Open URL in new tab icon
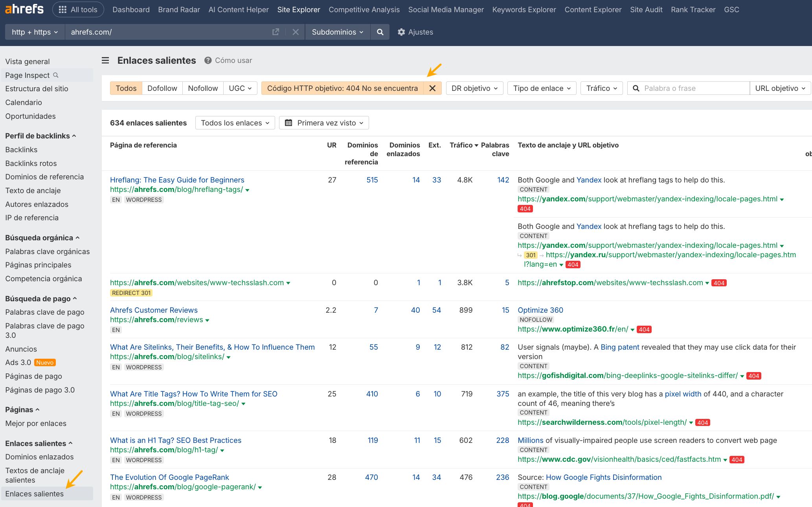Viewport: 812px width, 507px height. (276, 32)
